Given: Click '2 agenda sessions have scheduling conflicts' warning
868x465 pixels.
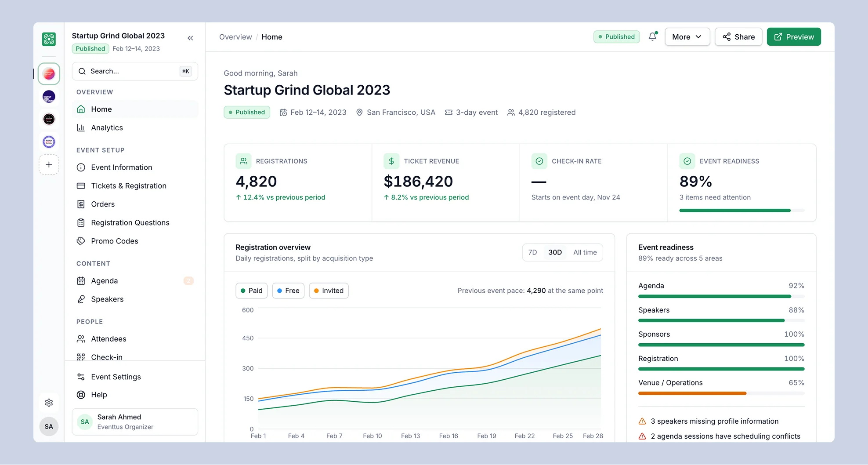Looking at the screenshot, I should [719, 436].
